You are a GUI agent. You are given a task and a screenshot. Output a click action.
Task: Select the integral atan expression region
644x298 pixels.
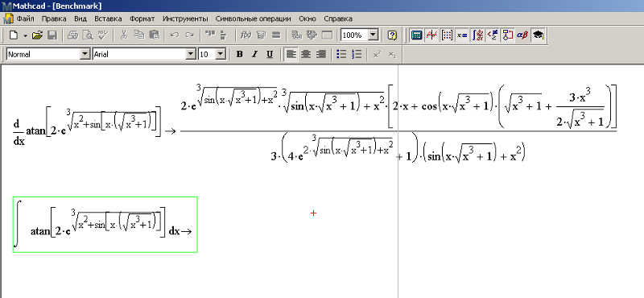coord(105,225)
